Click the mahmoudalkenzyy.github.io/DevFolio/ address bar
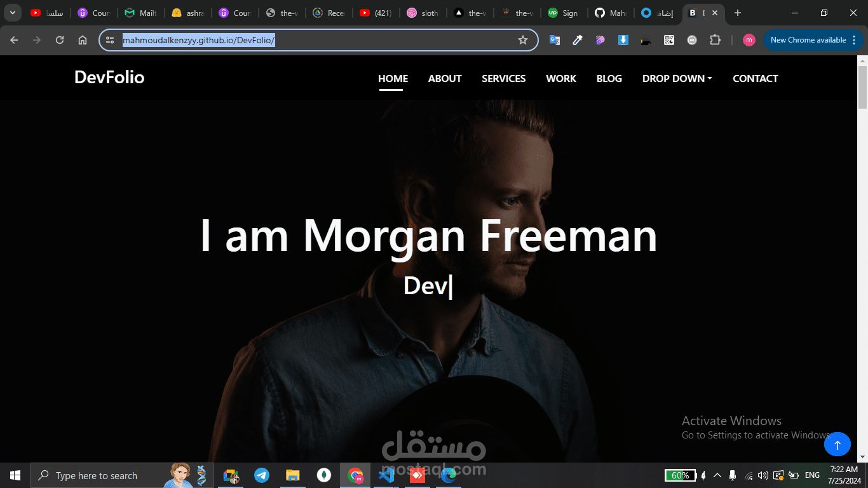This screenshot has height=488, width=868. click(318, 40)
